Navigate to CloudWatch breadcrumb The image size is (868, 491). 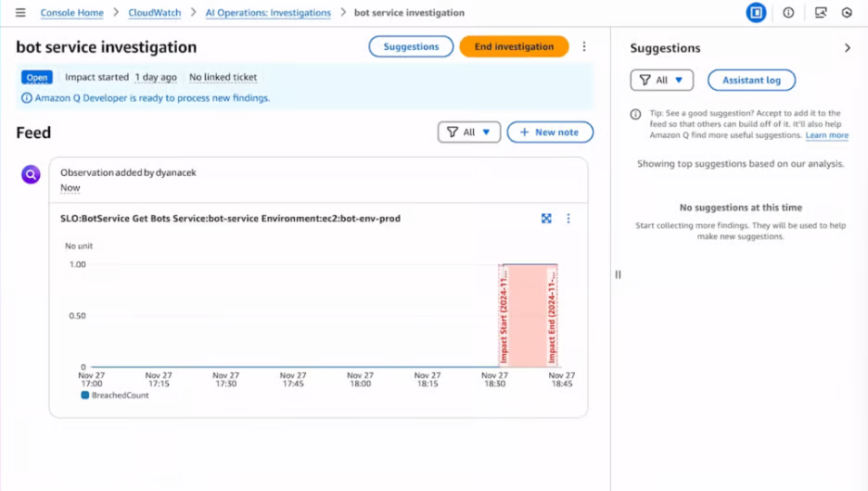pos(155,13)
